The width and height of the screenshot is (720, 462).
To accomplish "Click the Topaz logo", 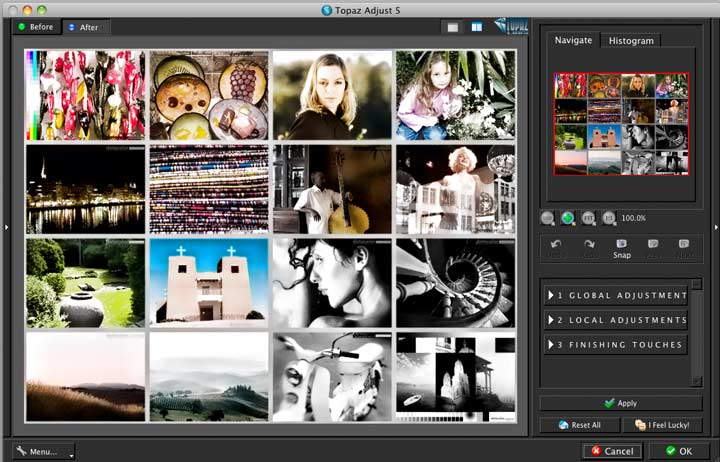I will [x=512, y=26].
